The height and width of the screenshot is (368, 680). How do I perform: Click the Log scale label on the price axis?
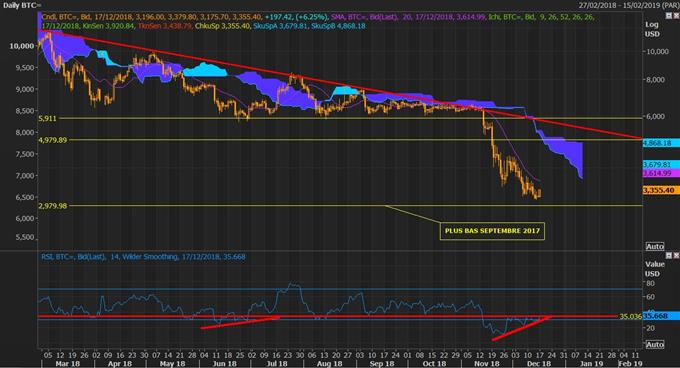[652, 25]
